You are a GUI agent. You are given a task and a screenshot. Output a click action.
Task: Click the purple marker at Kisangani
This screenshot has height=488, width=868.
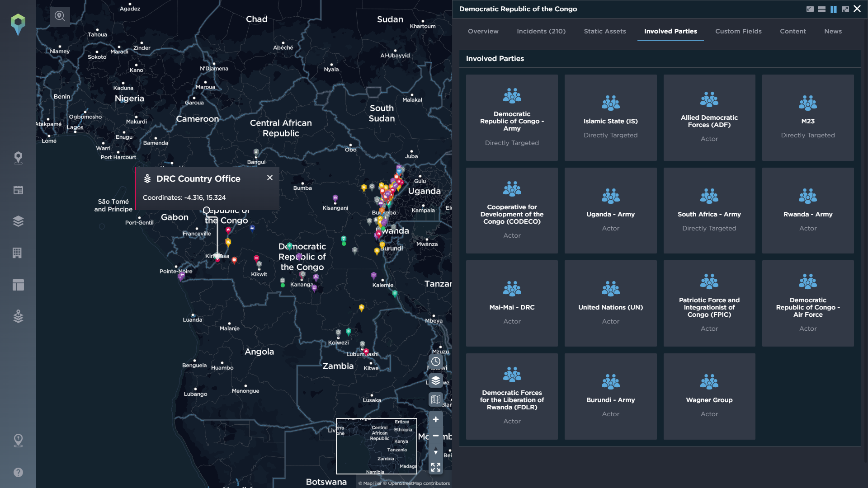pyautogui.click(x=335, y=198)
